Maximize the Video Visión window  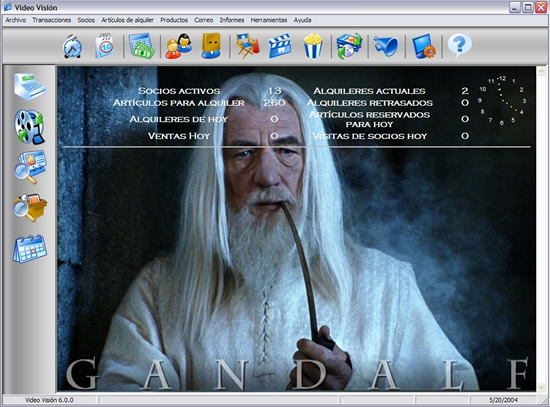[528, 7]
